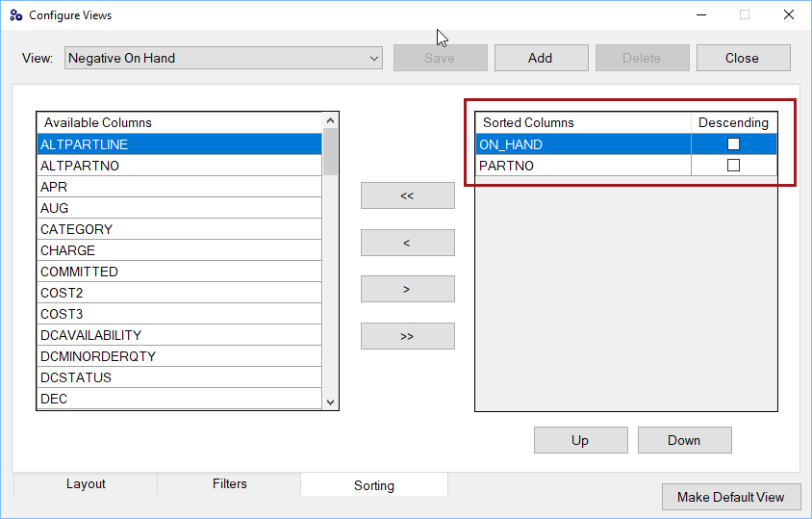This screenshot has height=519, width=812.
Task: Open the View dropdown showing Negative On Hand
Action: pos(223,58)
